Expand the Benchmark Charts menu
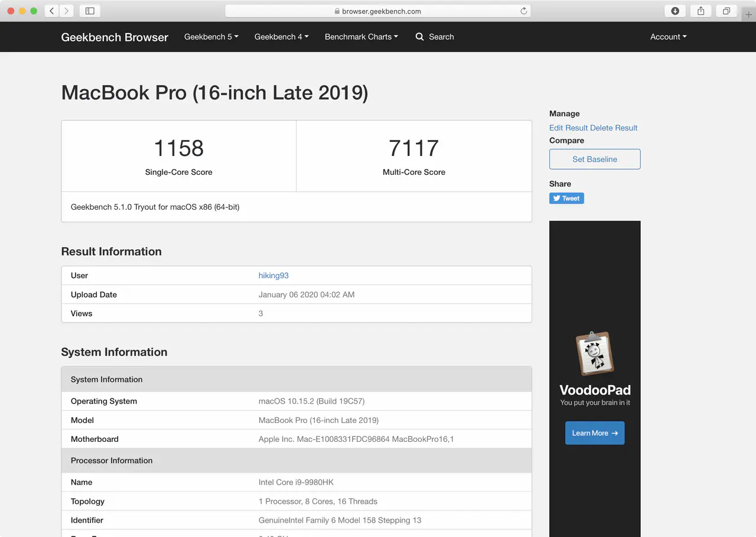Image resolution: width=756 pixels, height=537 pixels. (361, 37)
